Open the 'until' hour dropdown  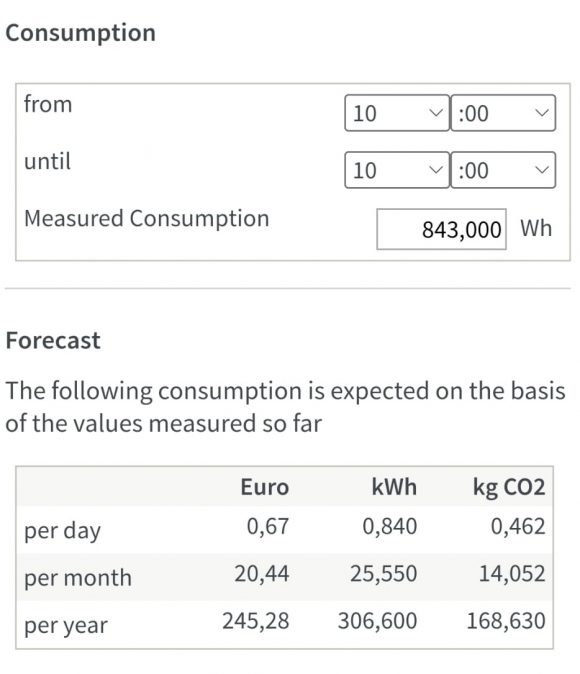click(397, 170)
